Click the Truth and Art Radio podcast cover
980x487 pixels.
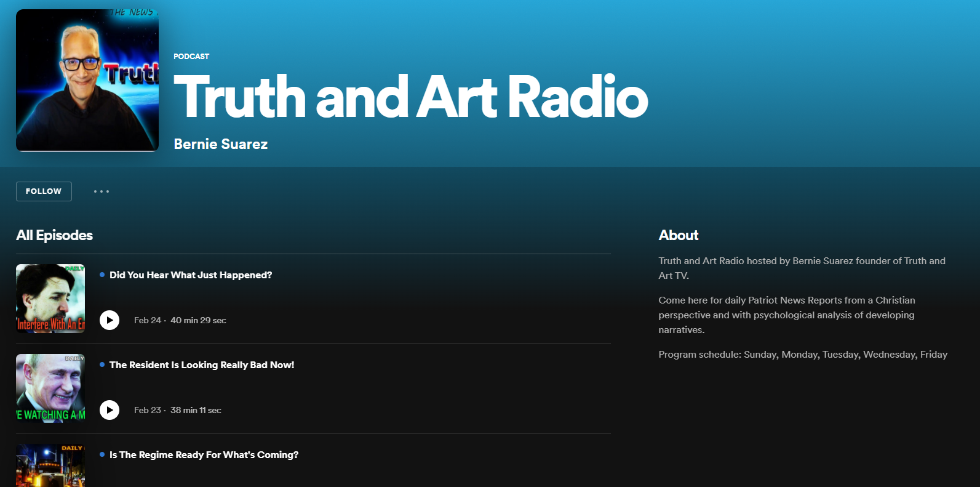[87, 81]
